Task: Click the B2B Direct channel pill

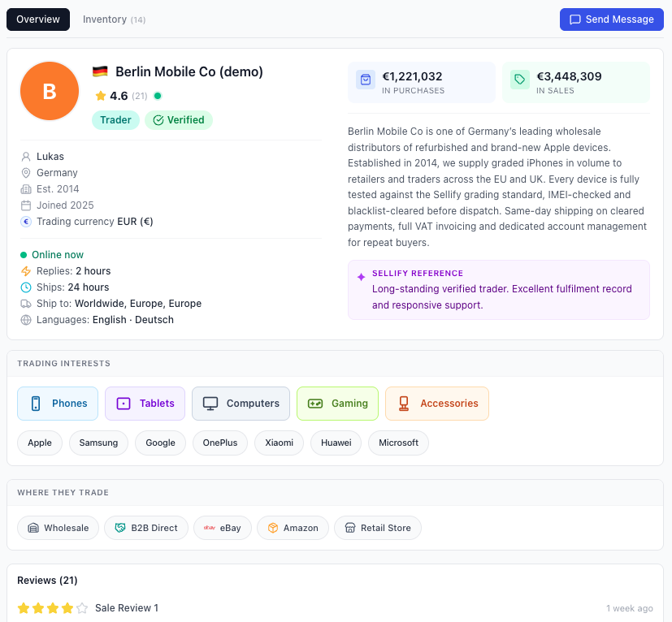Action: [146, 528]
